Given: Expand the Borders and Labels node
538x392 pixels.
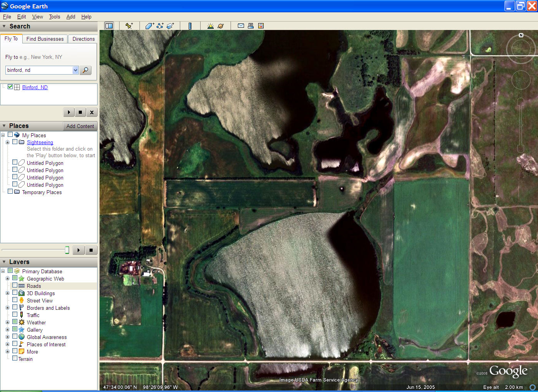Looking at the screenshot, I should (7, 308).
